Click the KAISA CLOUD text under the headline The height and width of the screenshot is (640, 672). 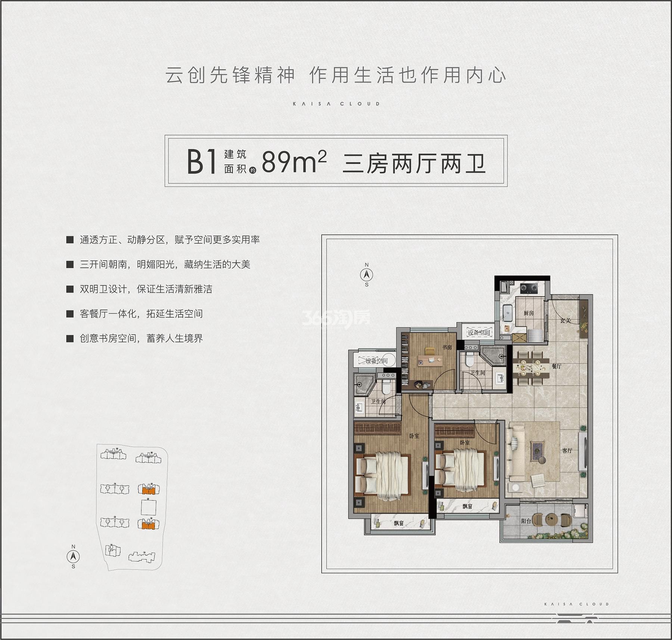coord(336,104)
